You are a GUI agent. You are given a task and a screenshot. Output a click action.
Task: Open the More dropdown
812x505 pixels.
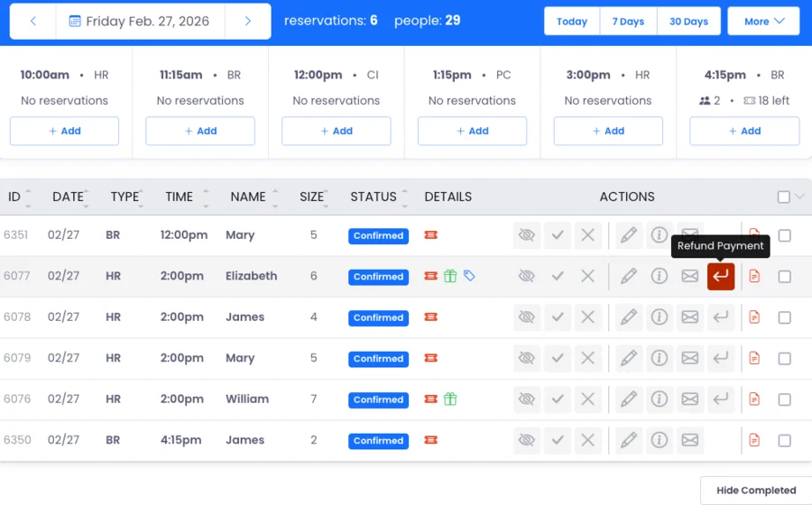pos(764,22)
